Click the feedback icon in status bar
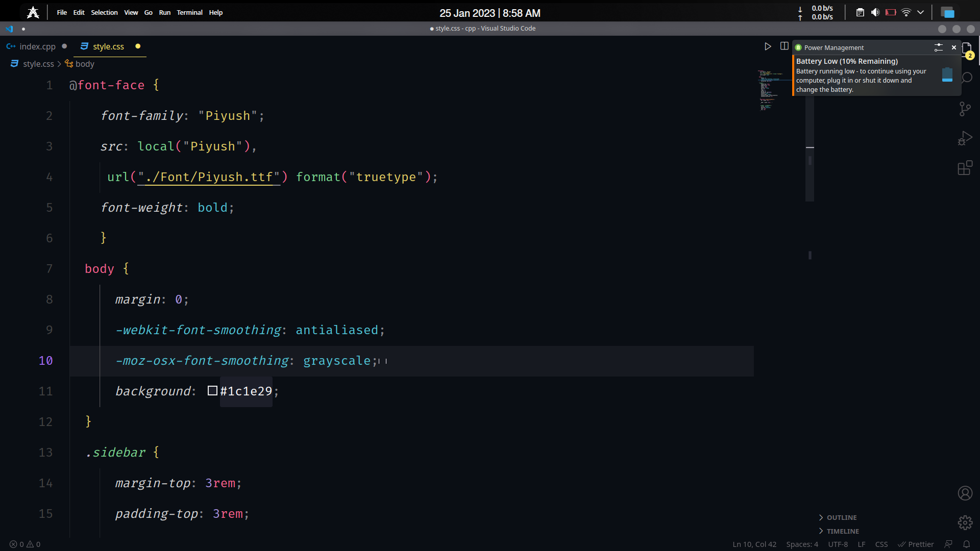 click(x=948, y=544)
